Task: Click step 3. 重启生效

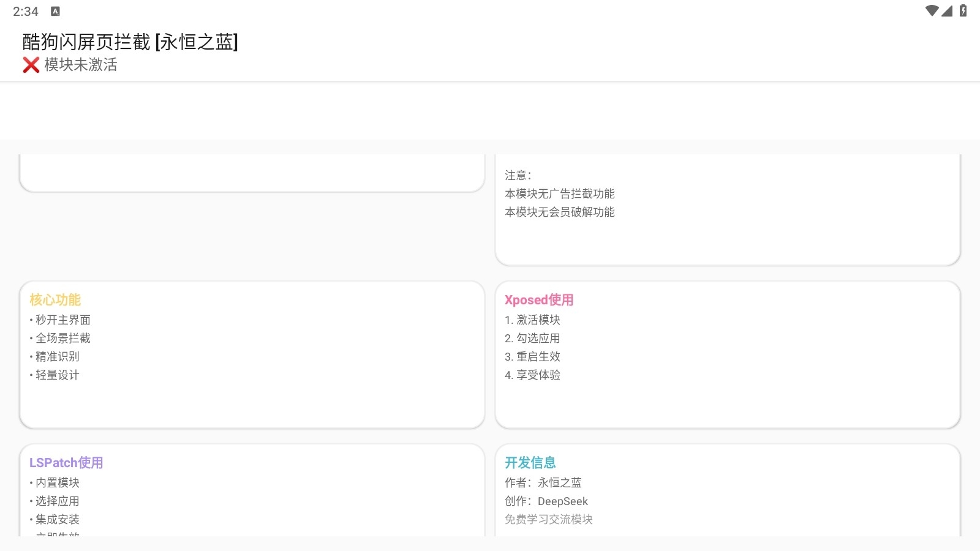Action: pos(532,357)
